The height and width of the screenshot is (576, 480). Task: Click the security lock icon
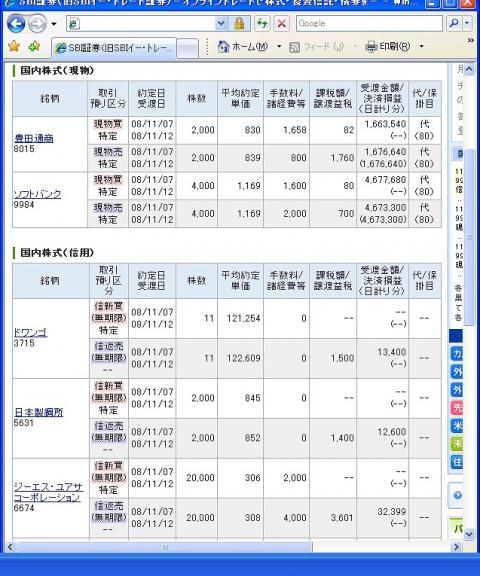[x=239, y=24]
